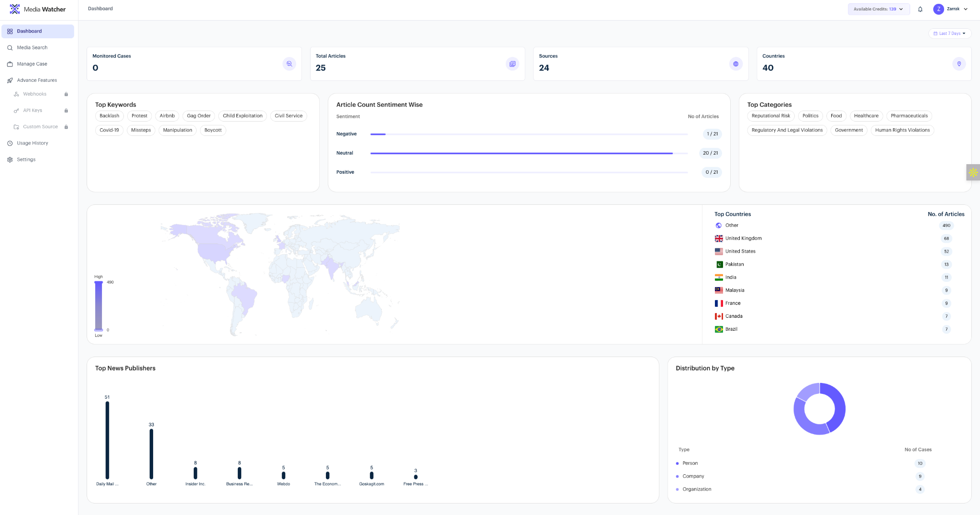Select the Child Exploitation keyword tag

[x=243, y=116]
